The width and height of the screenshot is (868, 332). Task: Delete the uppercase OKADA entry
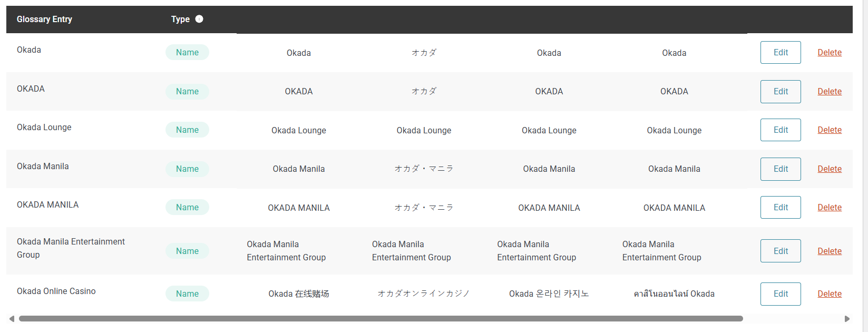pos(830,92)
